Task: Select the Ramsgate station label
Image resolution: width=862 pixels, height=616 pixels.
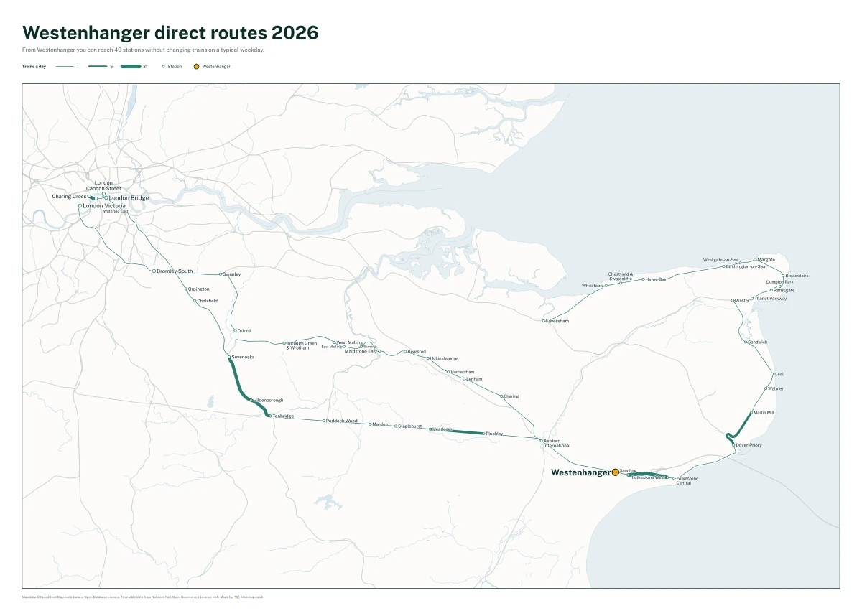Action: pyautogui.click(x=784, y=290)
